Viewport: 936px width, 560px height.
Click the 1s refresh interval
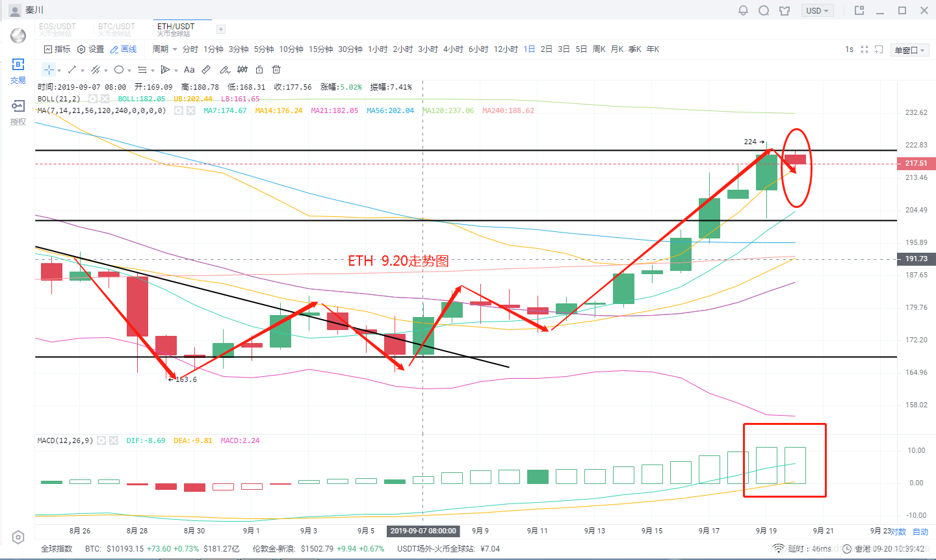pos(849,49)
